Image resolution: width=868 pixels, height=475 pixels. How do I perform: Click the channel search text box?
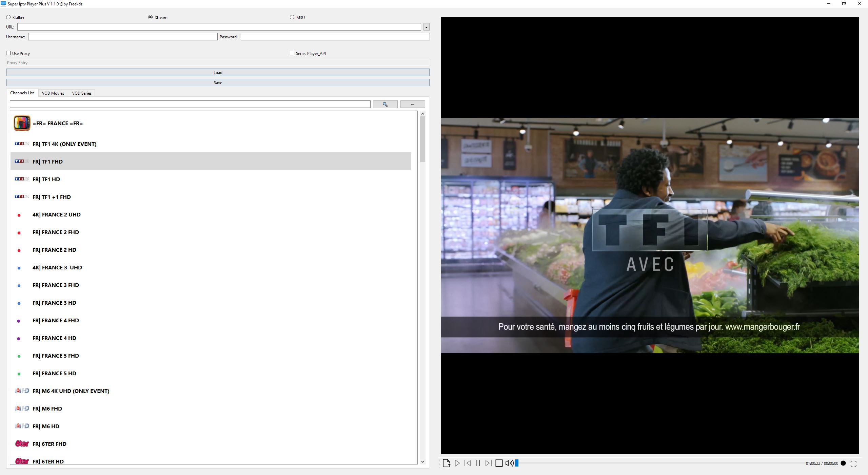point(190,104)
